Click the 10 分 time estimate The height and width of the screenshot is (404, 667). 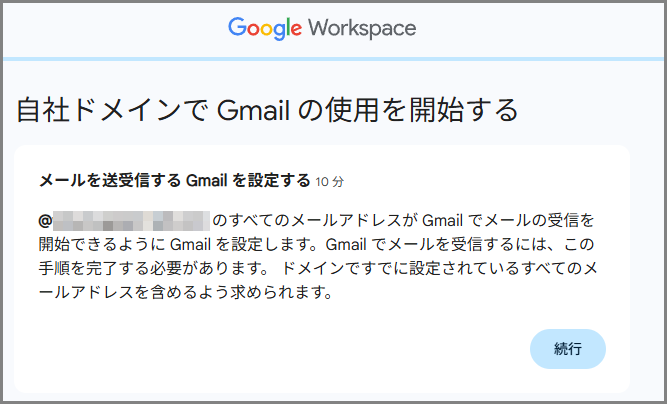pyautogui.click(x=329, y=182)
